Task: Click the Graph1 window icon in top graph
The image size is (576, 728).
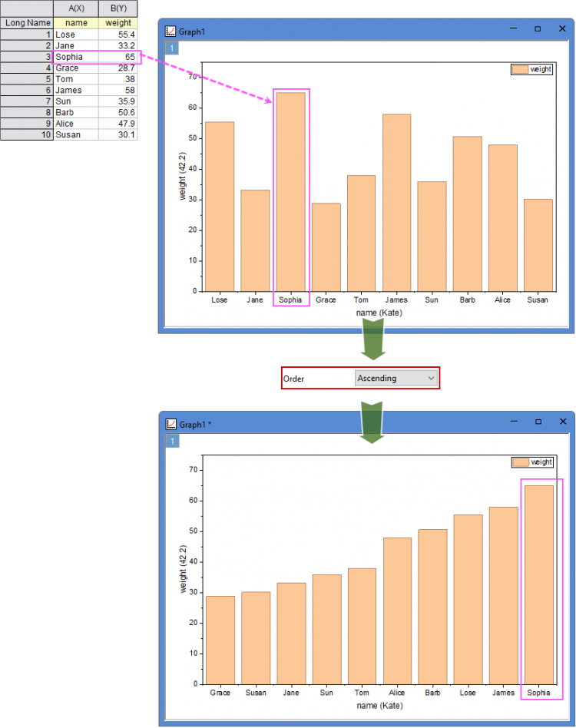Action: 170,31
